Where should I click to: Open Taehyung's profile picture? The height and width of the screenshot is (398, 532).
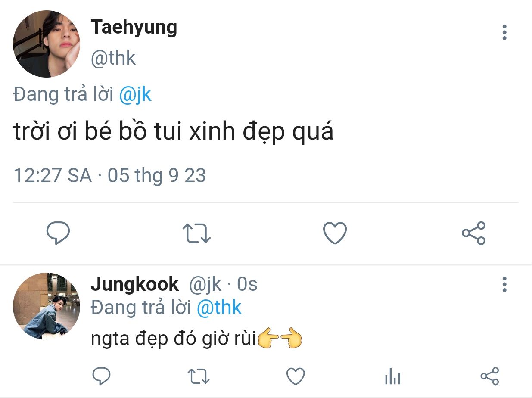[47, 44]
